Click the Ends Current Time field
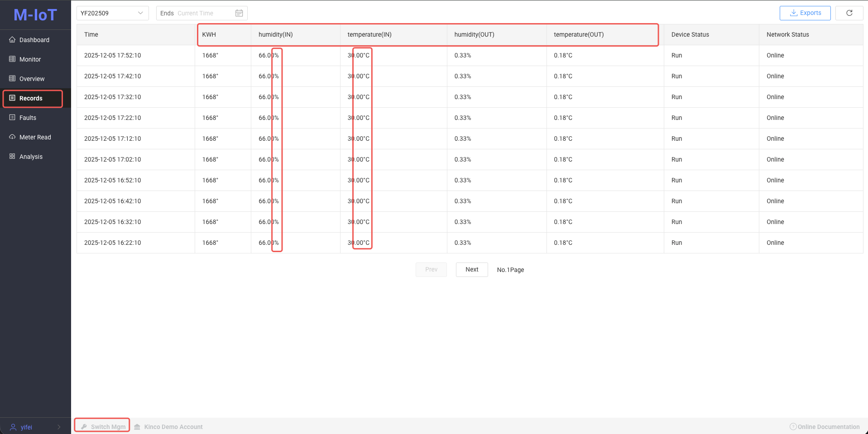The image size is (868, 434). pyautogui.click(x=195, y=13)
